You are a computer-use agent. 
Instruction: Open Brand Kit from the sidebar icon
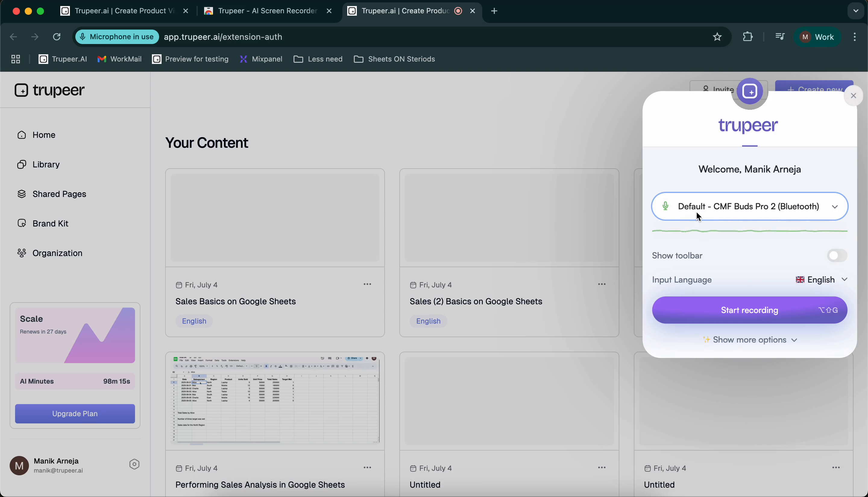click(x=21, y=223)
